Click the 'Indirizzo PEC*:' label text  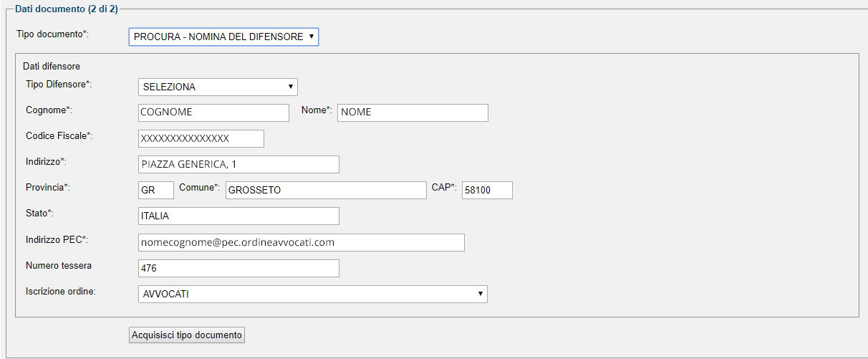click(x=57, y=239)
